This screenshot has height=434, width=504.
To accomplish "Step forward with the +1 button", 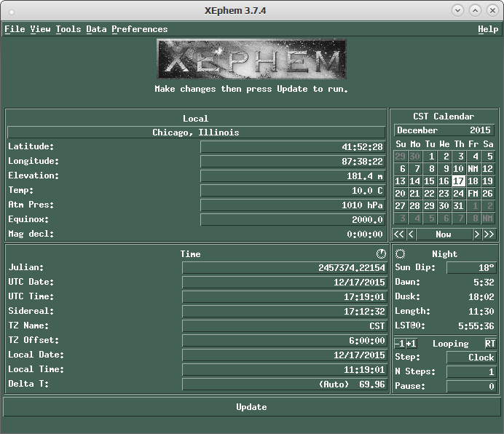I will [x=411, y=344].
